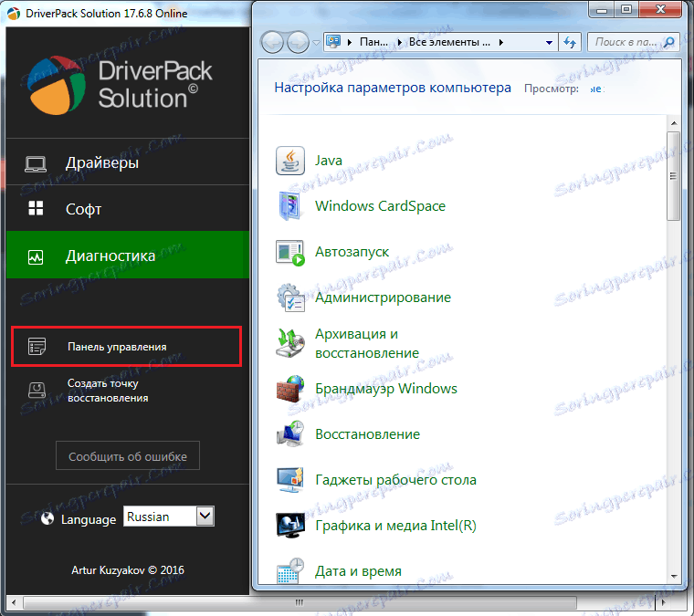This screenshot has width=694, height=616.
Task: Click the bottom horizontal scrollbar thumb
Action: [x=300, y=602]
